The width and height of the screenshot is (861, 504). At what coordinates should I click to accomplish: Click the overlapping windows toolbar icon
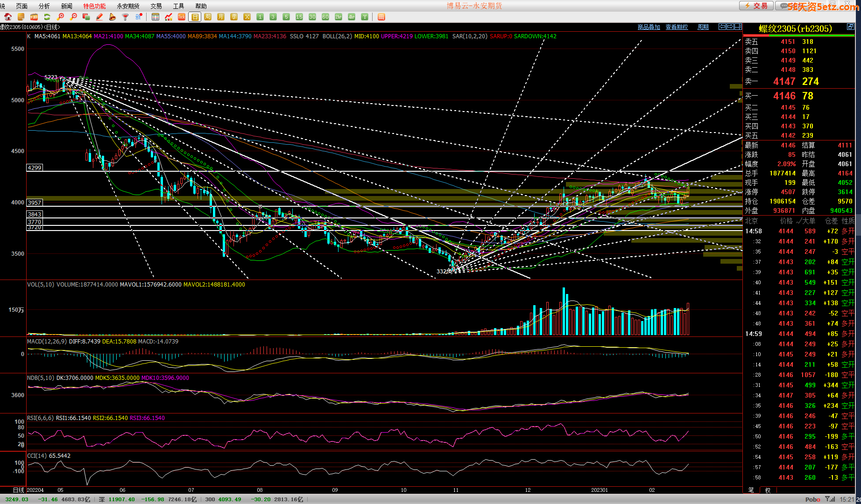tap(86, 17)
